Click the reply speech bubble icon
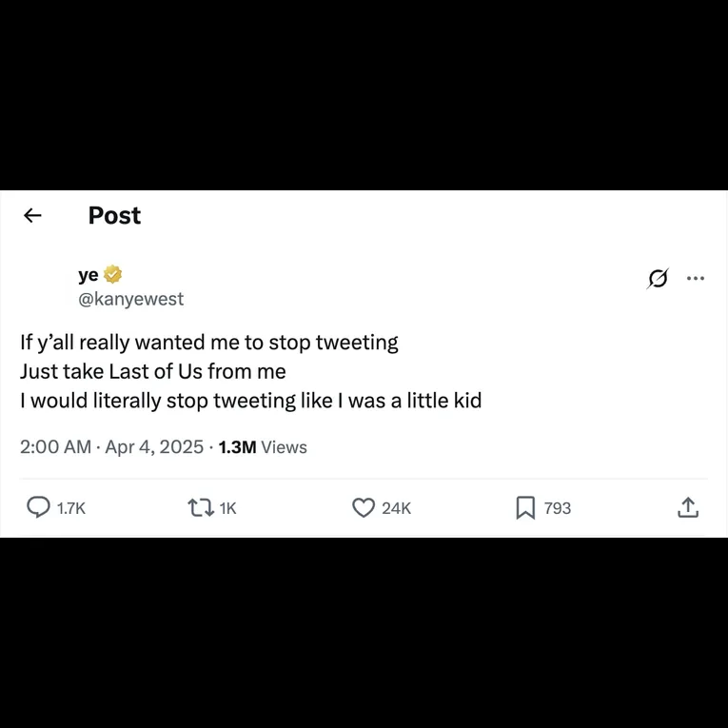This screenshot has height=728, width=728. (37, 508)
